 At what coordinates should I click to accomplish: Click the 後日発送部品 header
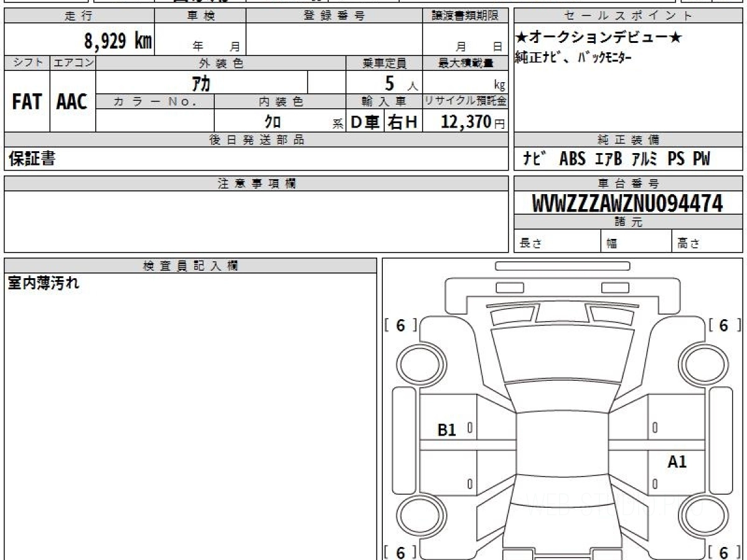pyautogui.click(x=256, y=139)
